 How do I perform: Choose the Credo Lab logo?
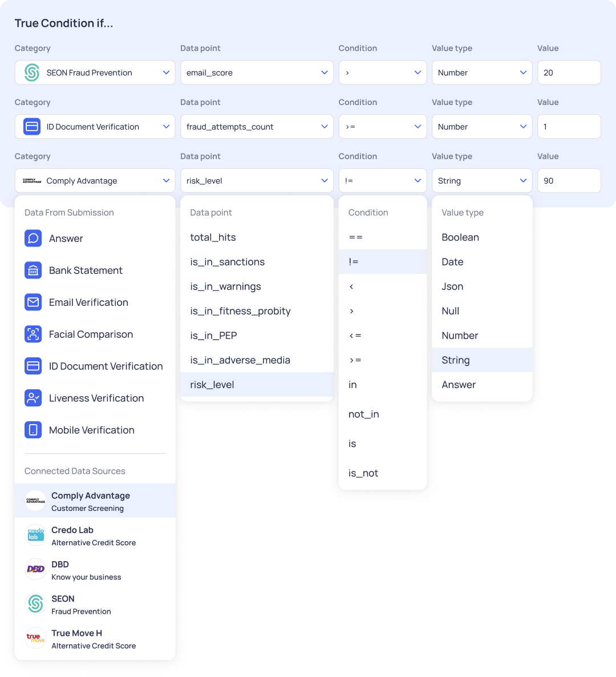click(x=35, y=535)
